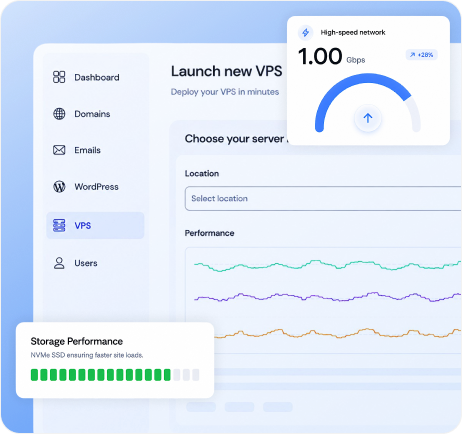Click the Launch new VPS heading
Image resolution: width=462 pixels, height=434 pixels.
point(226,71)
